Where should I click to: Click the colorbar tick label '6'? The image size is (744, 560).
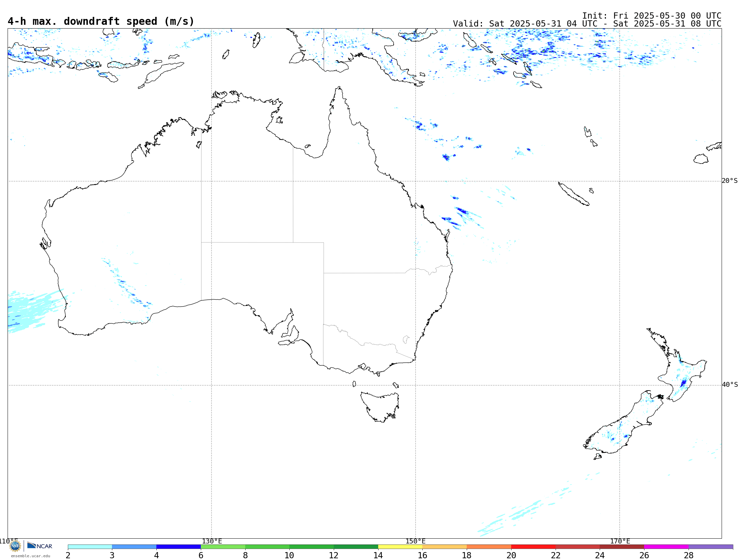[201, 555]
